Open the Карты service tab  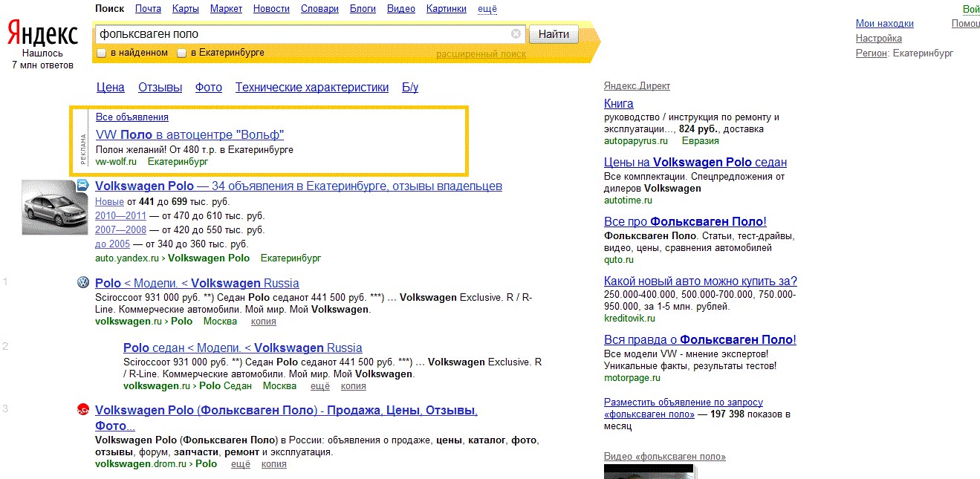pos(185,9)
